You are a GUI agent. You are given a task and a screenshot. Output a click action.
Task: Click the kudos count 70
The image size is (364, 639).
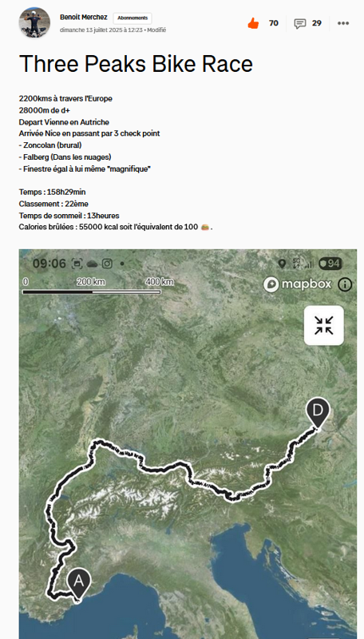coord(274,23)
